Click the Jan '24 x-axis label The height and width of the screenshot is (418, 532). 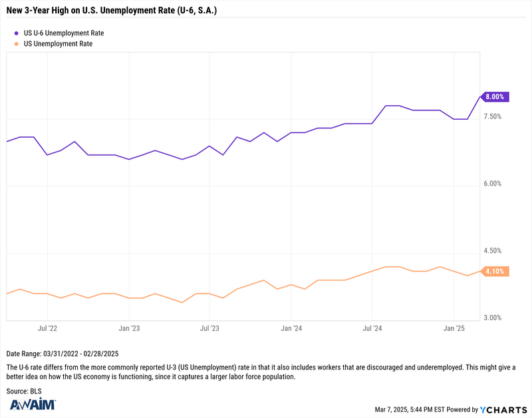pyautogui.click(x=291, y=328)
